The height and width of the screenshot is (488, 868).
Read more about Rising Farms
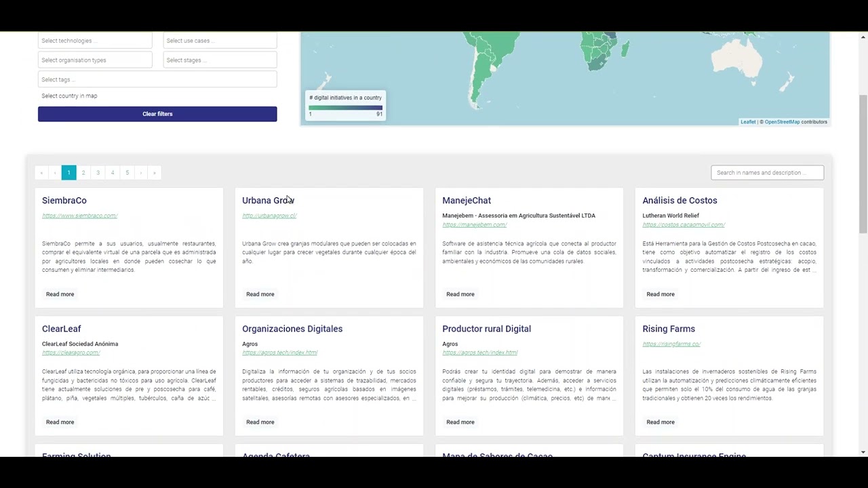pyautogui.click(x=660, y=422)
